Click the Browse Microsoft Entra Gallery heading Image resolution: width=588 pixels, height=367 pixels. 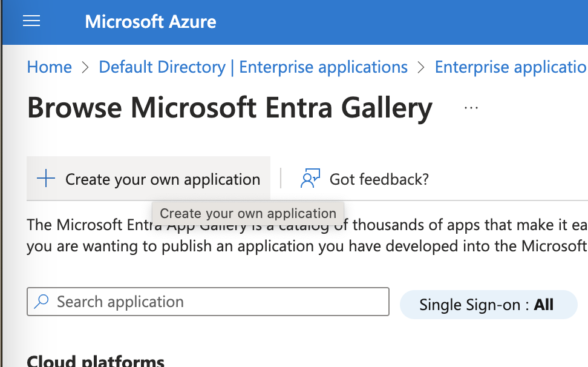coord(230,108)
